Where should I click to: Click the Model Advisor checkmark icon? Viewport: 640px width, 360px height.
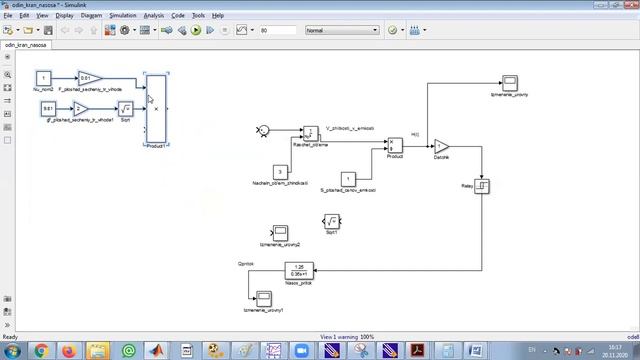tap(392, 30)
